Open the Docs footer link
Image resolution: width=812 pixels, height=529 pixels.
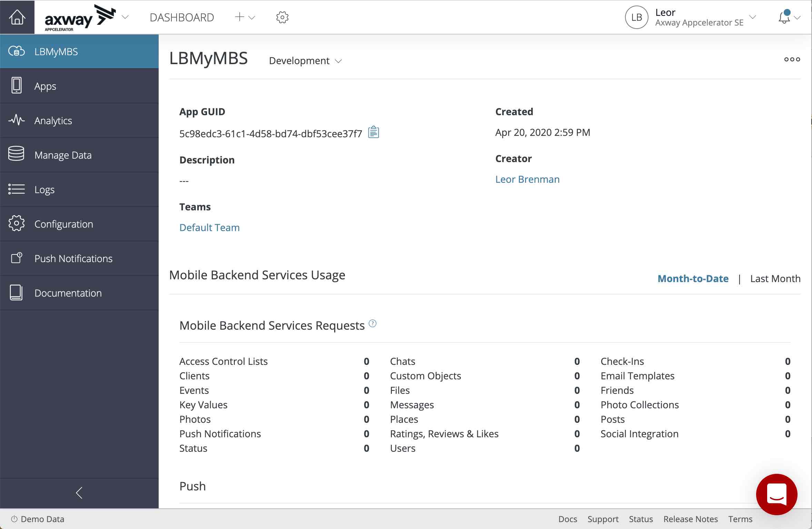click(x=568, y=519)
